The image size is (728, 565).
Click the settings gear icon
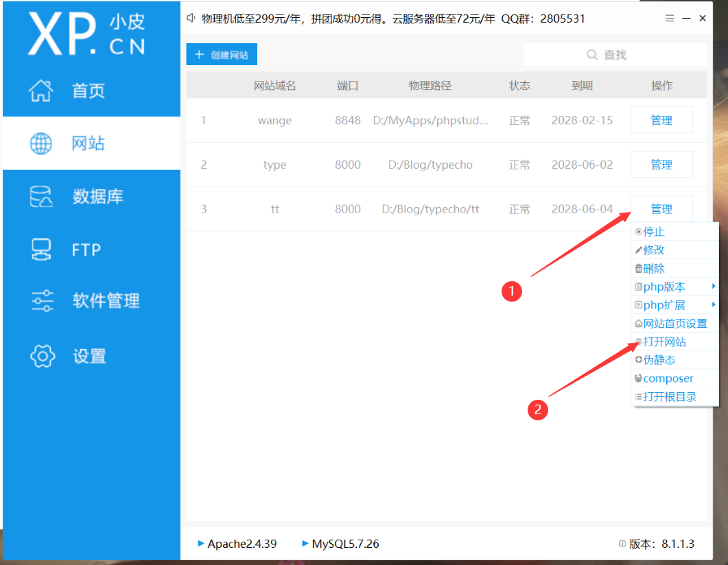tap(42, 356)
